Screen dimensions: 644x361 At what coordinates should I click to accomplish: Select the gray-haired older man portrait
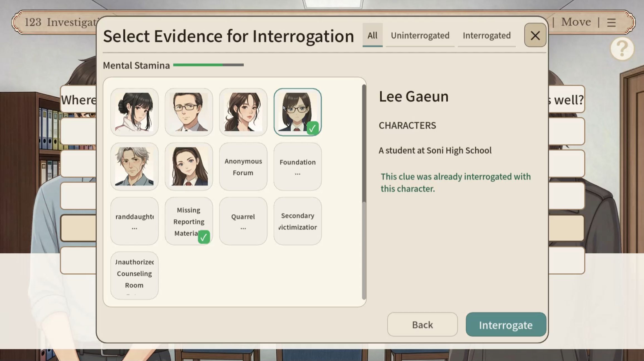(134, 167)
